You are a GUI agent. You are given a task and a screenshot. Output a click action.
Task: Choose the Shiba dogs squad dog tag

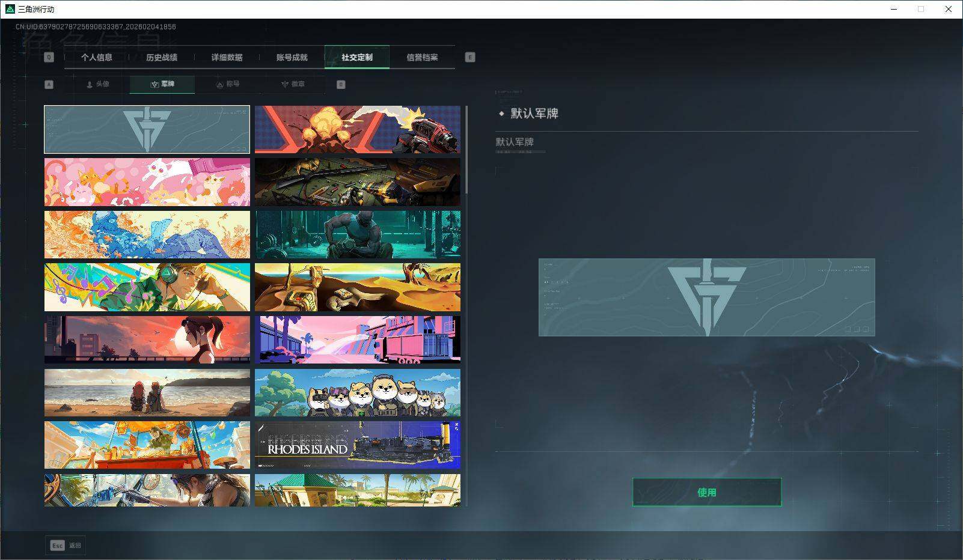[358, 393]
